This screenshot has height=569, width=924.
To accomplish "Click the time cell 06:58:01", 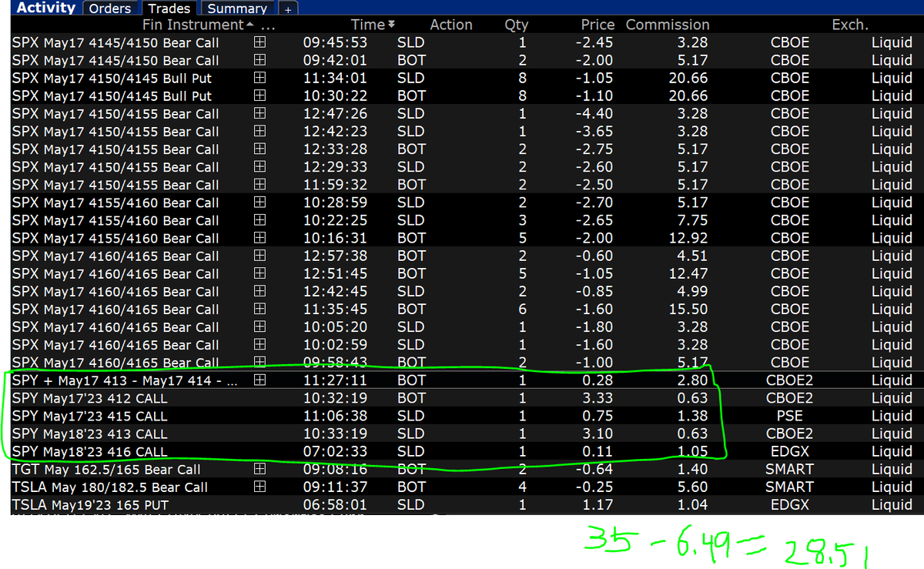I will click(x=335, y=505).
